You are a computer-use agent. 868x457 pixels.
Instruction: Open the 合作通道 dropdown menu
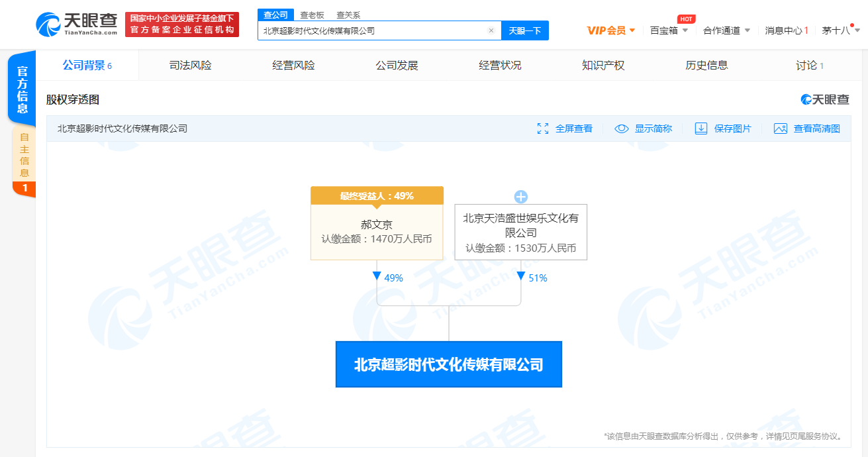[x=726, y=30]
